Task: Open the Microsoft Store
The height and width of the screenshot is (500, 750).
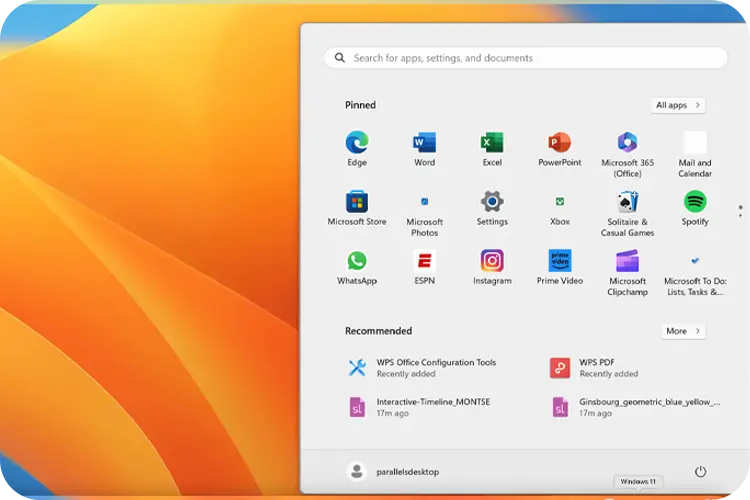Action: [x=357, y=202]
